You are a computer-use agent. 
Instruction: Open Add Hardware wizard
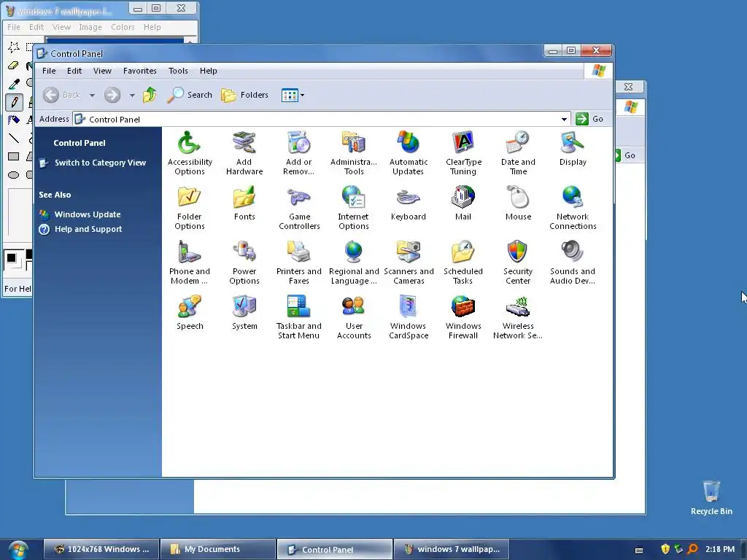244,153
